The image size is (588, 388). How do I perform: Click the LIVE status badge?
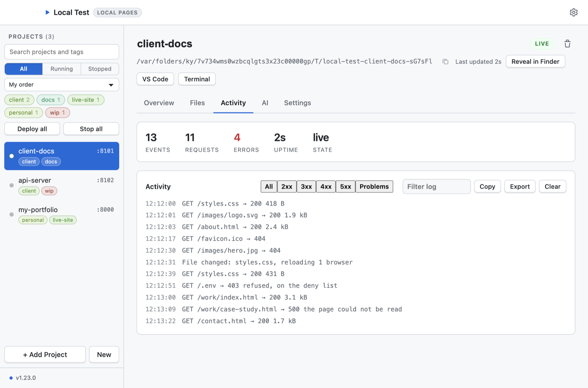click(x=542, y=44)
